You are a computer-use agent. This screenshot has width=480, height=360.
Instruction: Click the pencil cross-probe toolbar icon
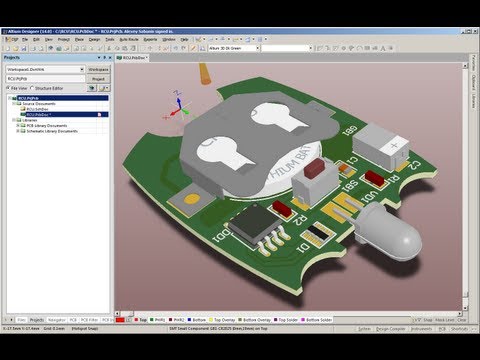[193, 48]
